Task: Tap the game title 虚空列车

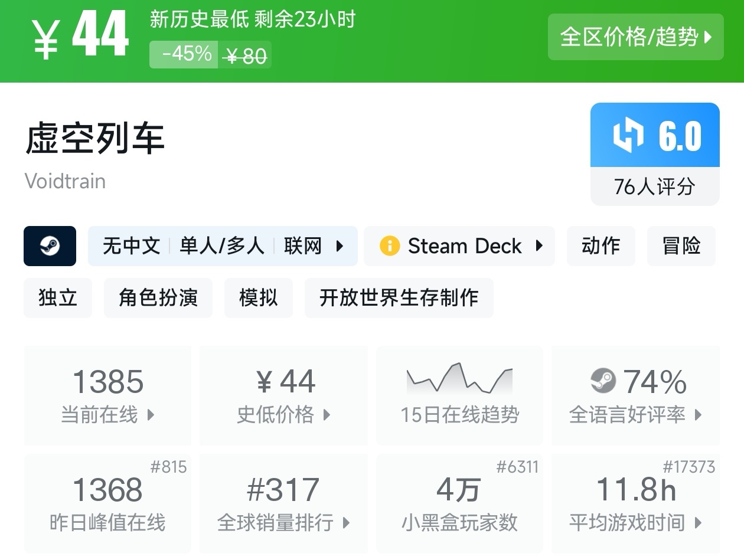Action: 94,139
